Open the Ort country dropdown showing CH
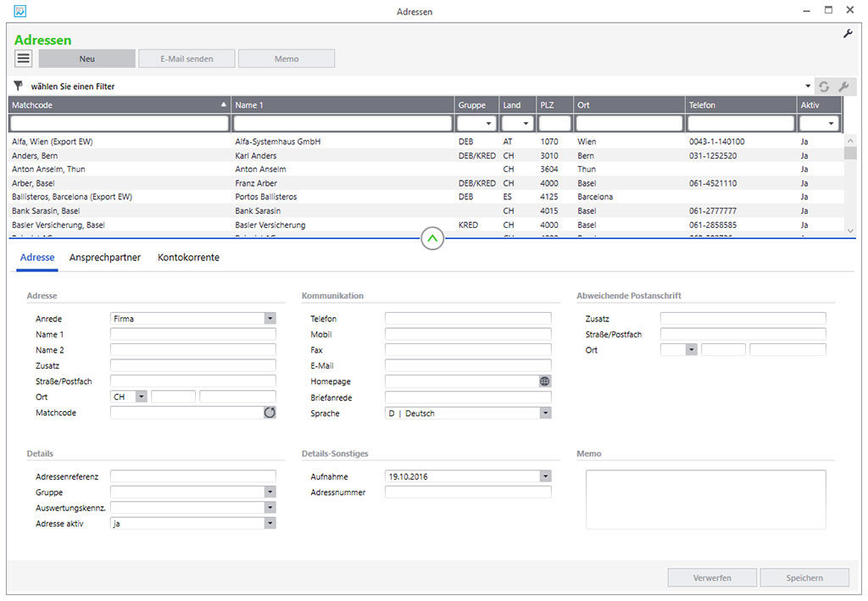This screenshot has width=868, height=601. (x=142, y=397)
